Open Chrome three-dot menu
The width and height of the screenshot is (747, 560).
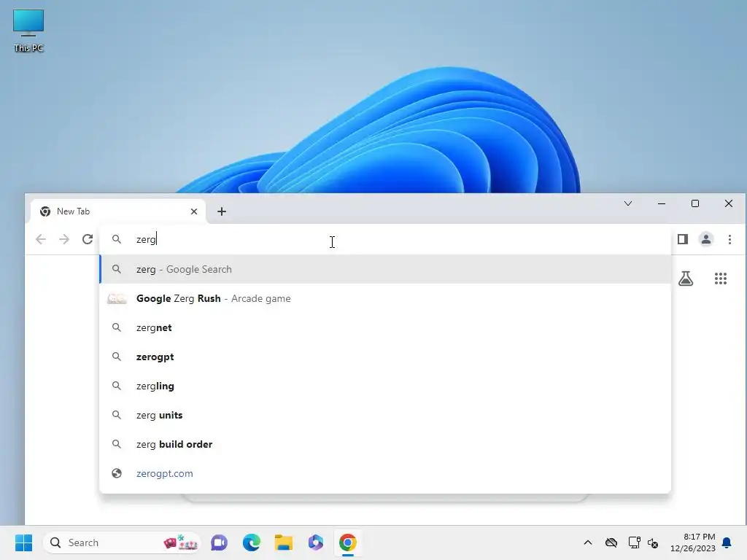click(729, 239)
